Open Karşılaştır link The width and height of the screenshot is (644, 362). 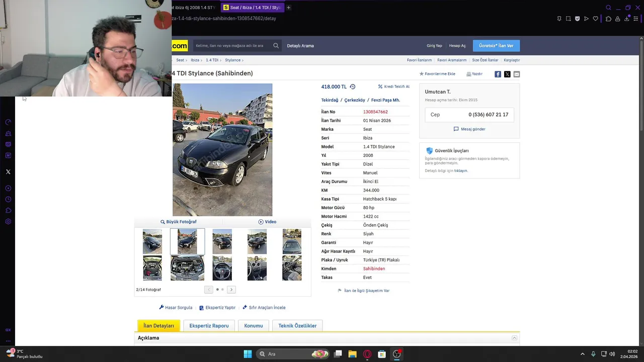click(x=512, y=60)
